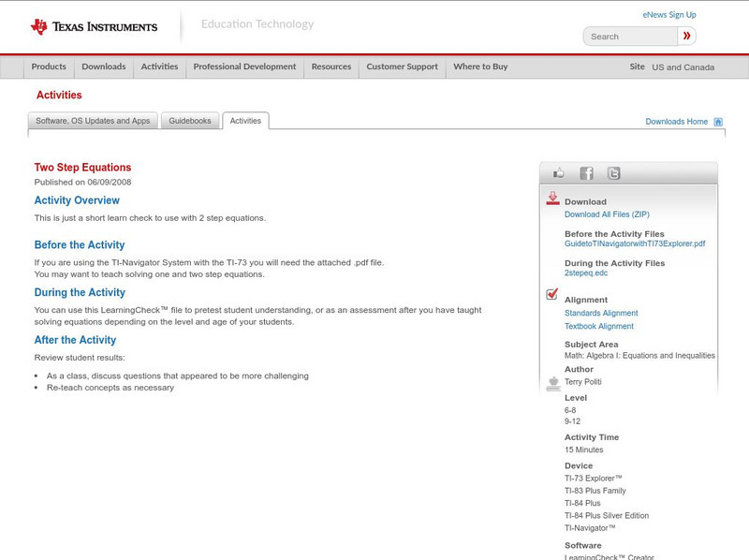Expand the Downloads navigation menu
This screenshot has width=749, height=560.
103,67
